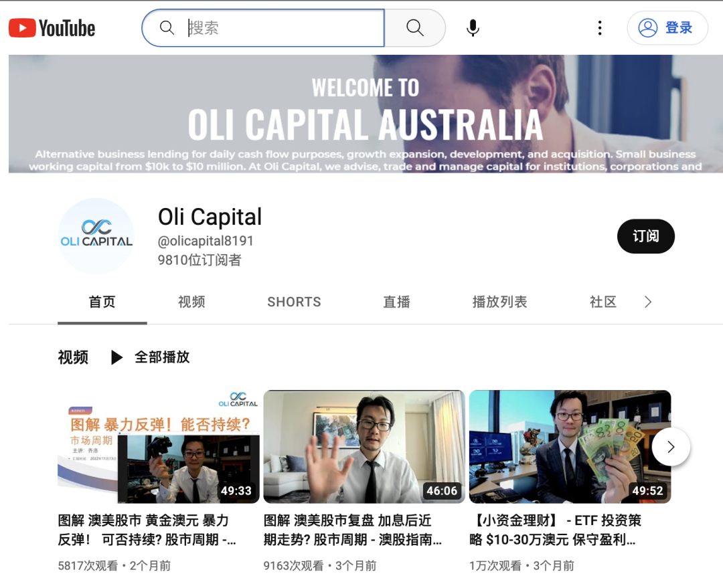723x588 pixels.
Task: Open video title 图解 澳美股市复盘 加息后近期走势
Action: coord(353,530)
